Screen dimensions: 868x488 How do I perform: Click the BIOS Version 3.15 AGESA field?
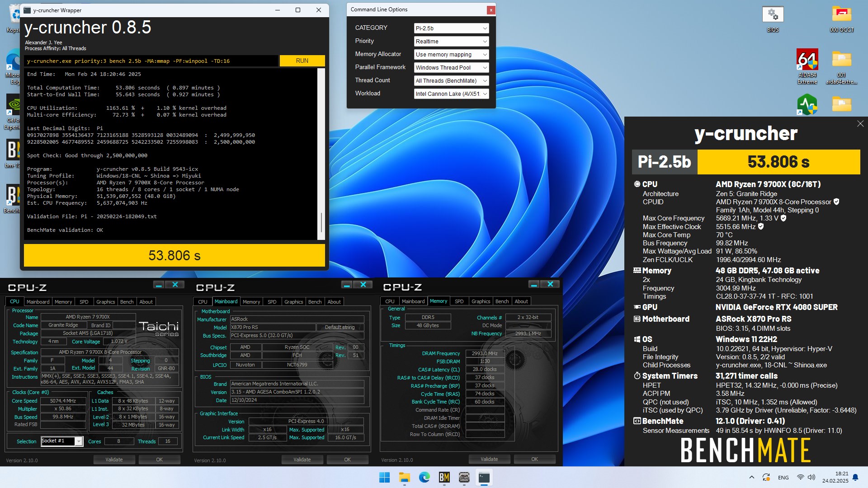coord(297,392)
